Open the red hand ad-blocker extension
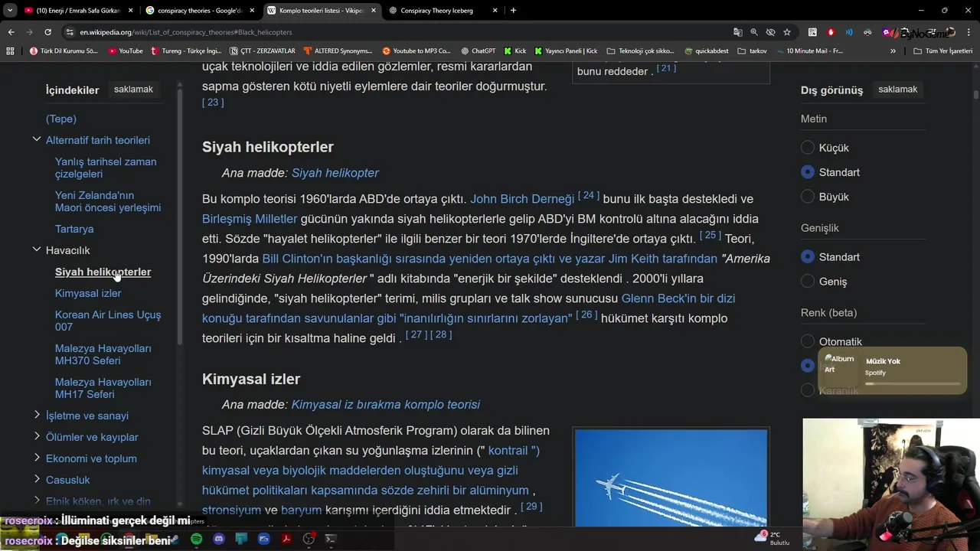The width and height of the screenshot is (980, 551). [x=831, y=32]
